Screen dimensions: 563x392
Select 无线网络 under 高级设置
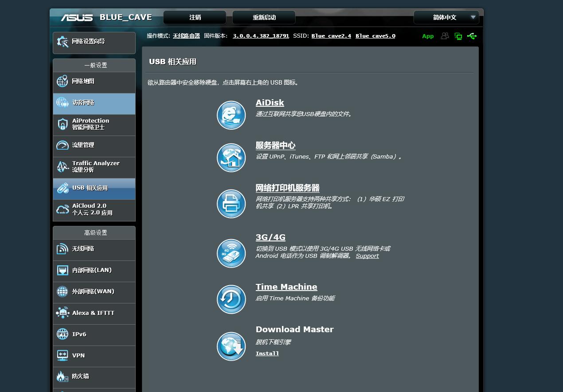pyautogui.click(x=94, y=250)
